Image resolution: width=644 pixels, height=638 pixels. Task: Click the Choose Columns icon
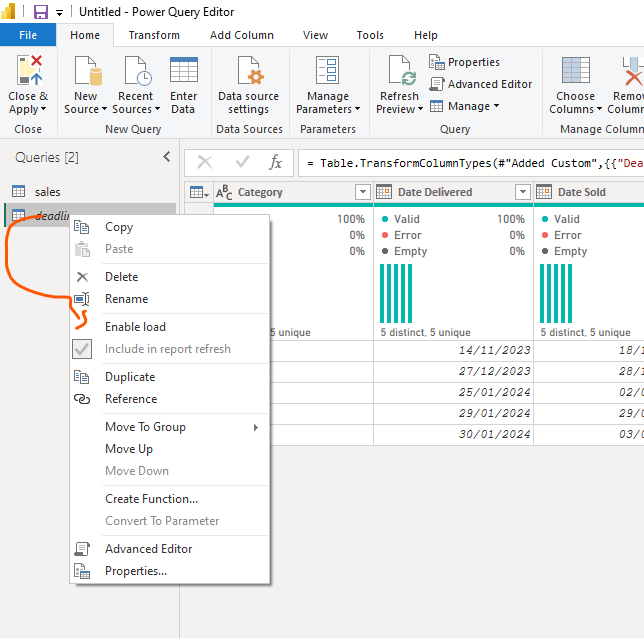[x=576, y=70]
